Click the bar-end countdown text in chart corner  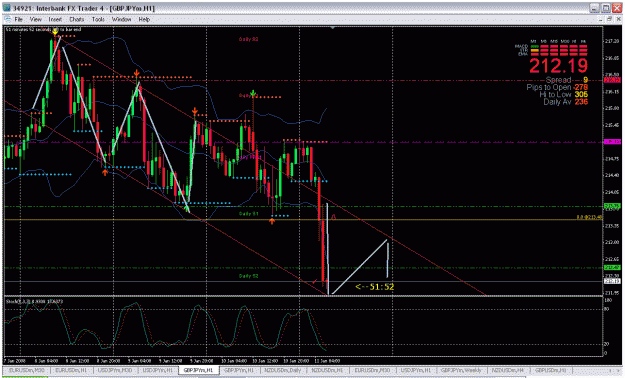coord(43,30)
